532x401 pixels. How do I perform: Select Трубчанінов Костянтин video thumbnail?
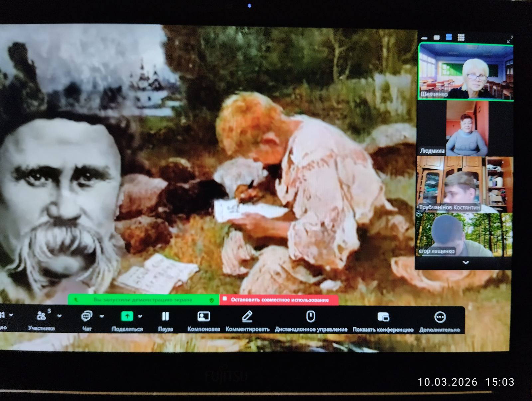pos(465,185)
